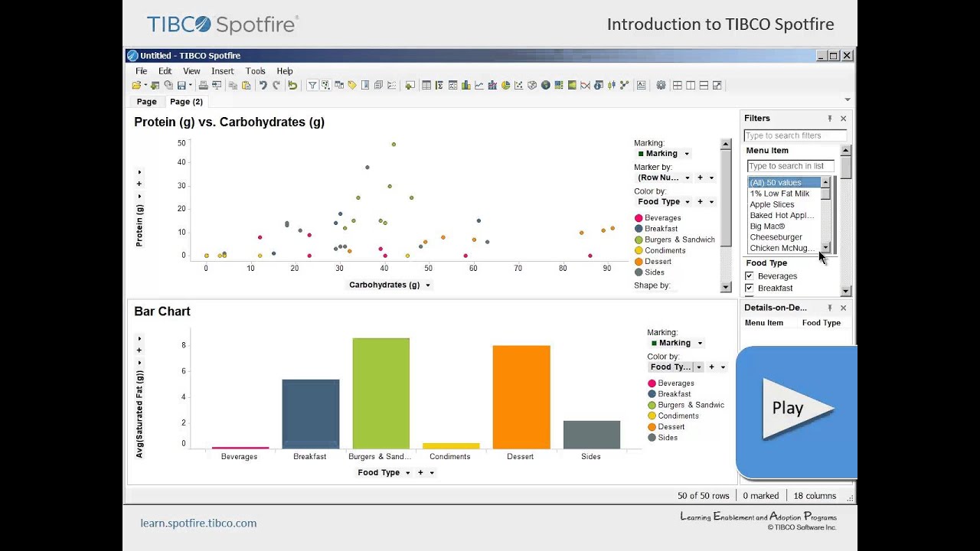Open the Edit menu
The height and width of the screenshot is (551, 980).
point(165,71)
